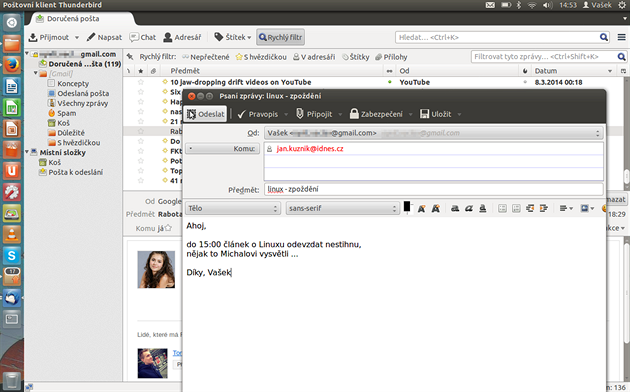This screenshot has height=392, width=630.
Task: Run spell check with Pravopis
Action: 258,114
